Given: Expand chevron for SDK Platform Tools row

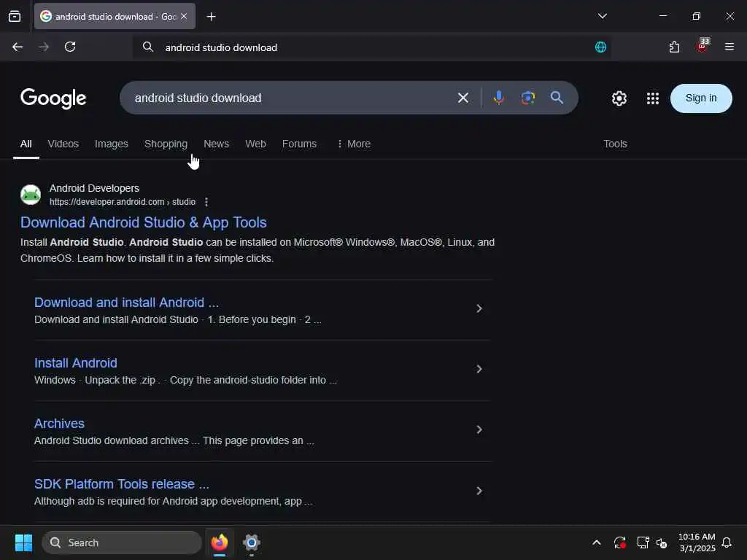Looking at the screenshot, I should click(x=479, y=491).
